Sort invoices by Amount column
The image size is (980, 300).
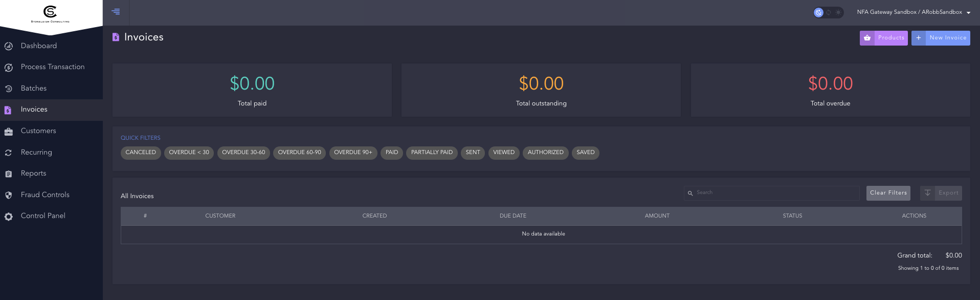(657, 216)
